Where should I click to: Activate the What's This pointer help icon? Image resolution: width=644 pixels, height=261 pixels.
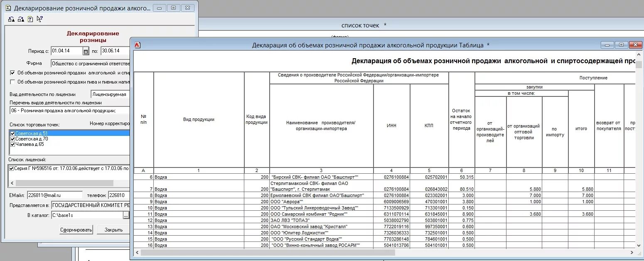[x=39, y=19]
